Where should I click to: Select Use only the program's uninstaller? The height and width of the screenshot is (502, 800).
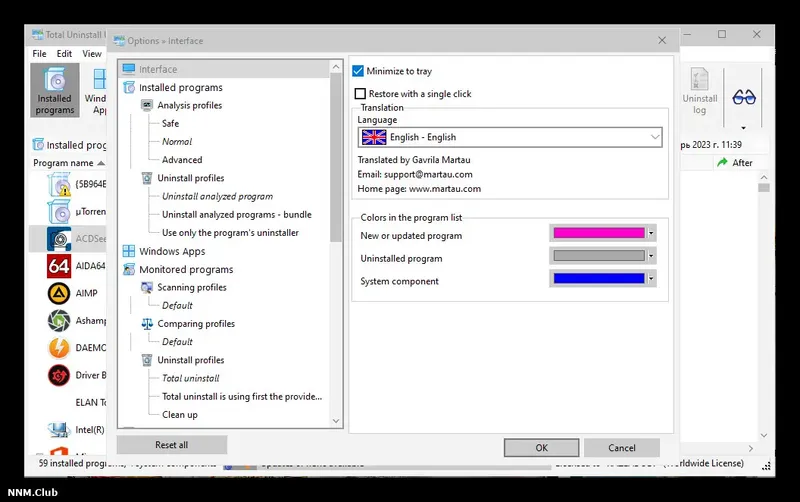coord(230,233)
